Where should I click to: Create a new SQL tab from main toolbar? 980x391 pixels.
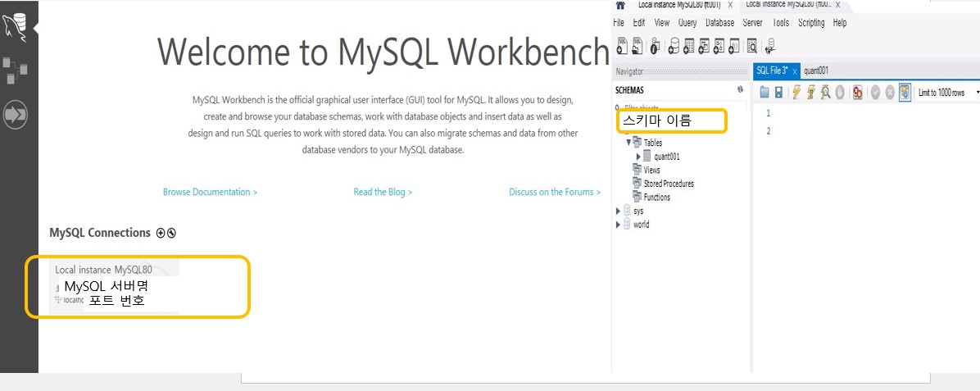622,45
